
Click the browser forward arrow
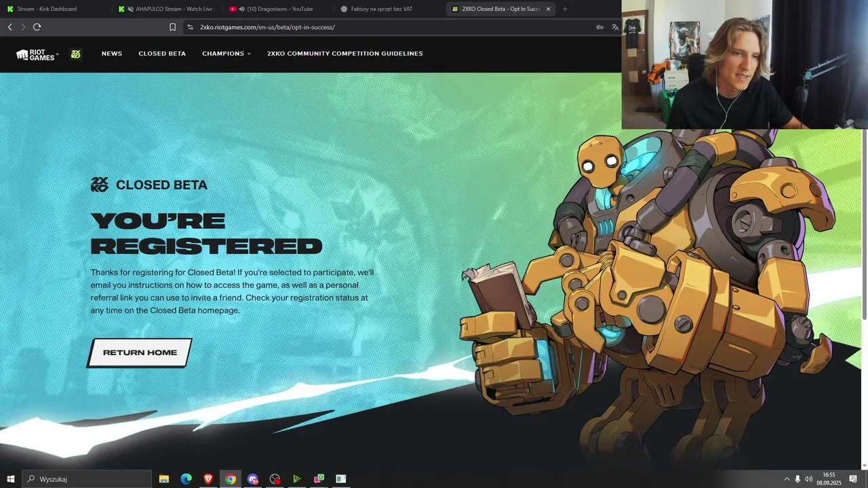23,27
